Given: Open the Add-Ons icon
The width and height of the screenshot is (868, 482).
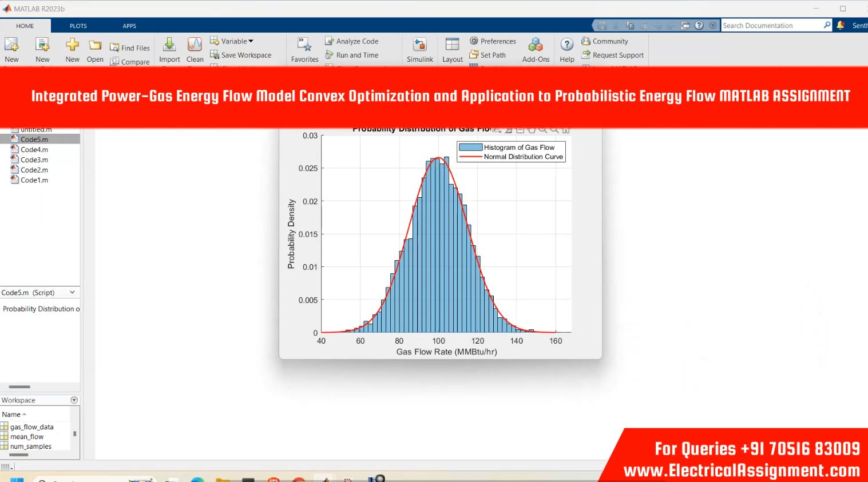Looking at the screenshot, I should [x=536, y=45].
